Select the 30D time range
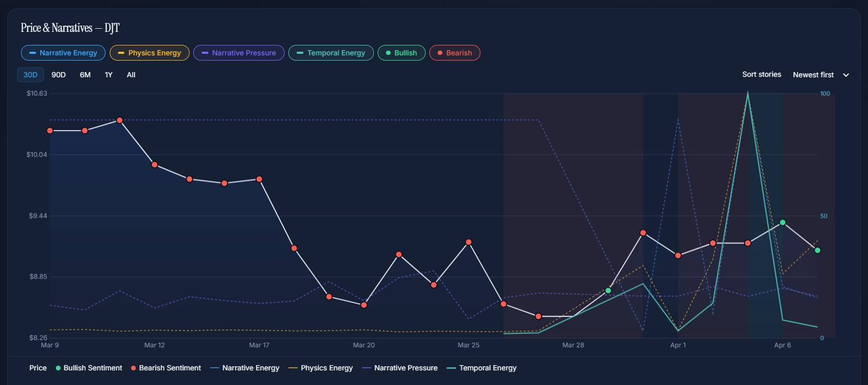The height and width of the screenshot is (385, 868). pyautogui.click(x=30, y=75)
